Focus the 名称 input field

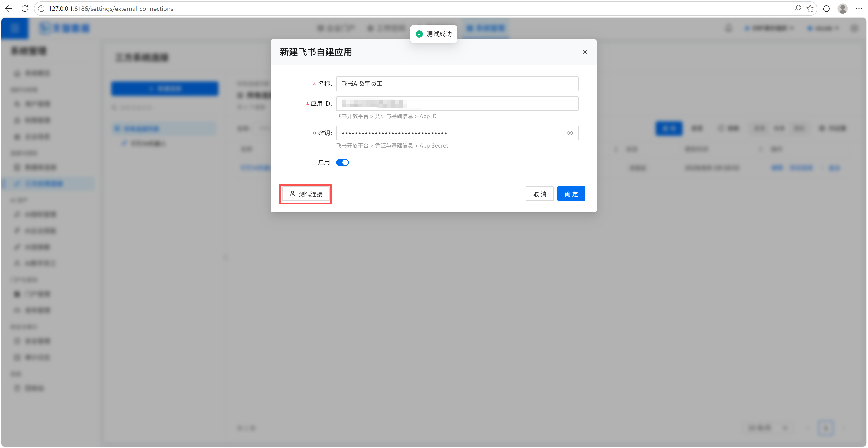(457, 83)
